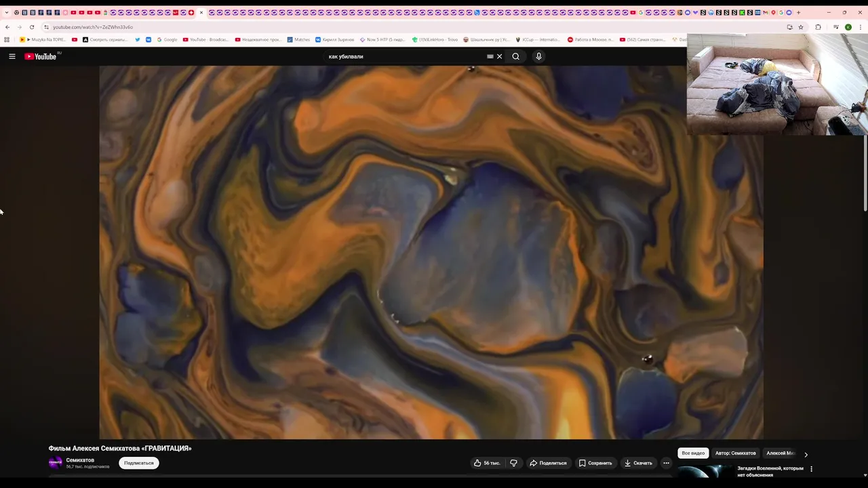Open the 'Шашлычник.ру' bookmark
This screenshot has height=488, width=868.
coord(487,39)
